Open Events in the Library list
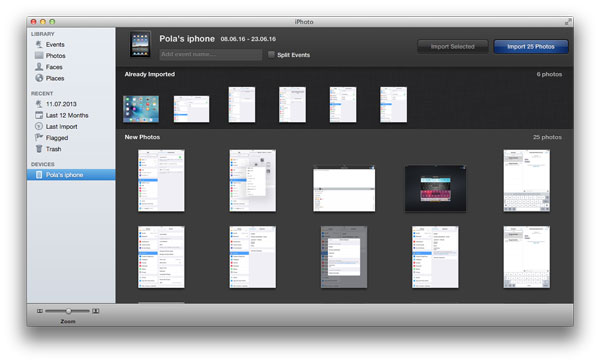This screenshot has width=600, height=363. pyautogui.click(x=55, y=44)
